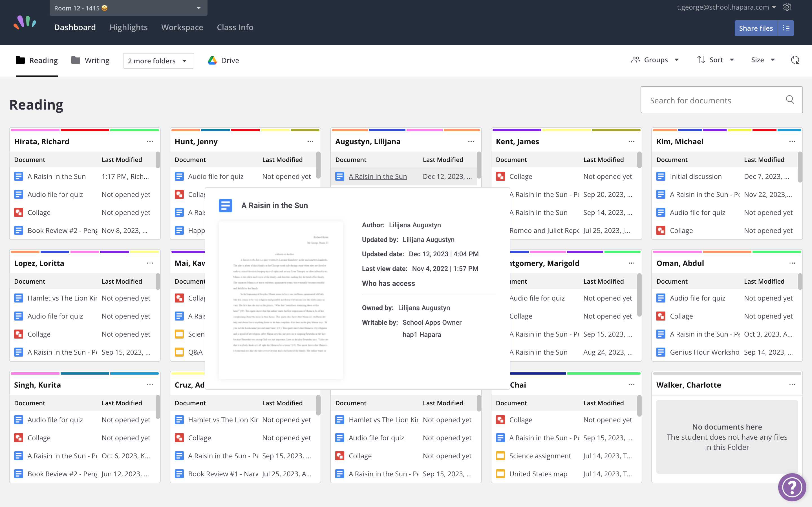This screenshot has width=812, height=507.
Task: Click the bulk actions list icon beside Share files
Action: pos(785,28)
